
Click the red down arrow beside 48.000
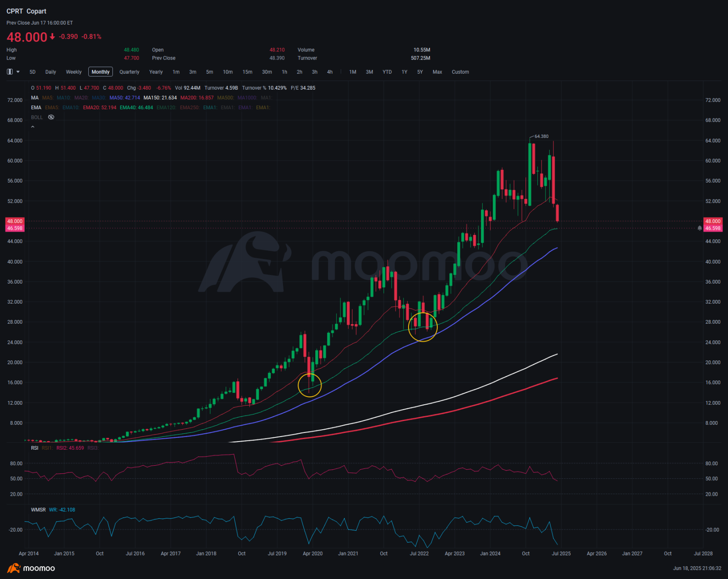point(52,36)
